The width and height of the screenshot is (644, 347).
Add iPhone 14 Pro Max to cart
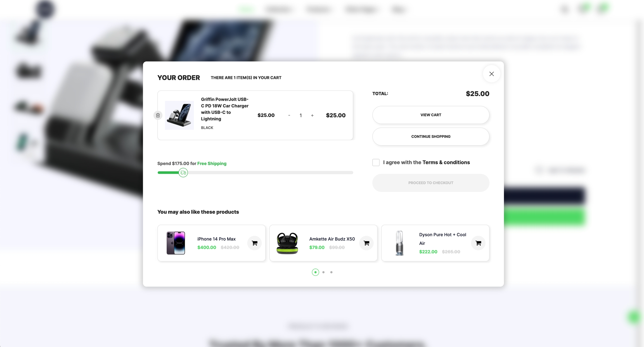pyautogui.click(x=254, y=243)
